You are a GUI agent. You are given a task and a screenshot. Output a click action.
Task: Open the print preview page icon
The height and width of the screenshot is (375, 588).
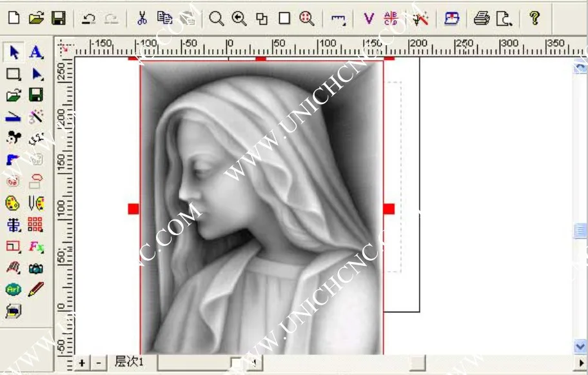coord(504,18)
